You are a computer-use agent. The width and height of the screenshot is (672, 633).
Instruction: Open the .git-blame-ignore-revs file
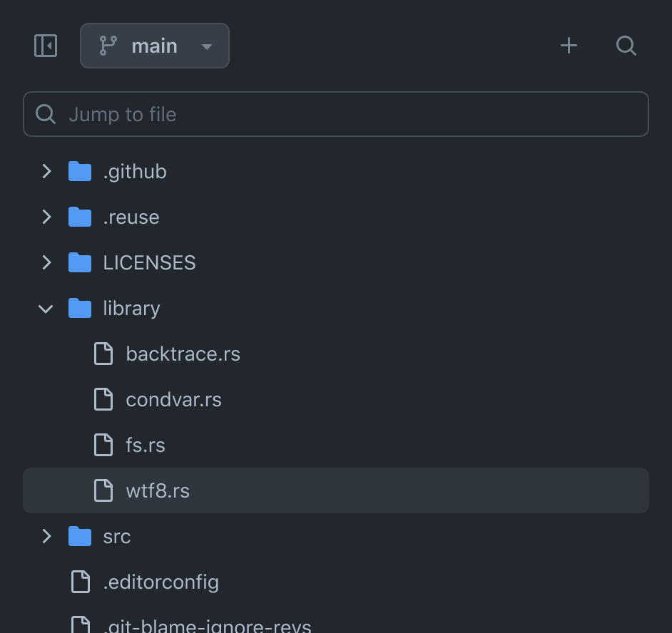tap(207, 626)
